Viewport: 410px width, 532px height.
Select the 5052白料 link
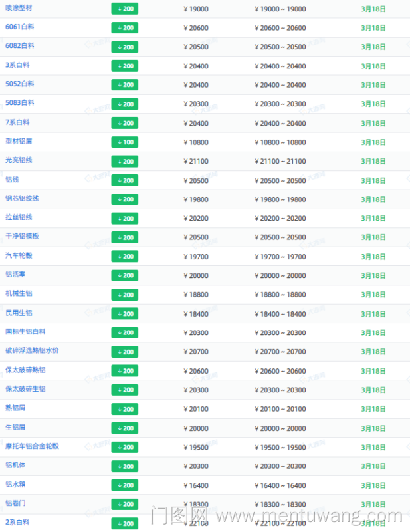click(x=20, y=84)
